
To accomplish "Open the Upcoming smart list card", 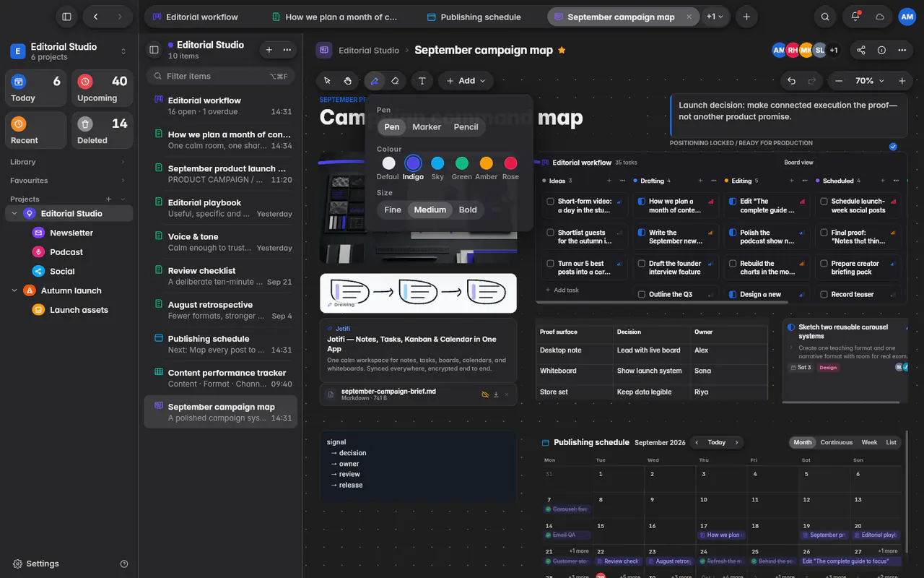I will tap(103, 89).
